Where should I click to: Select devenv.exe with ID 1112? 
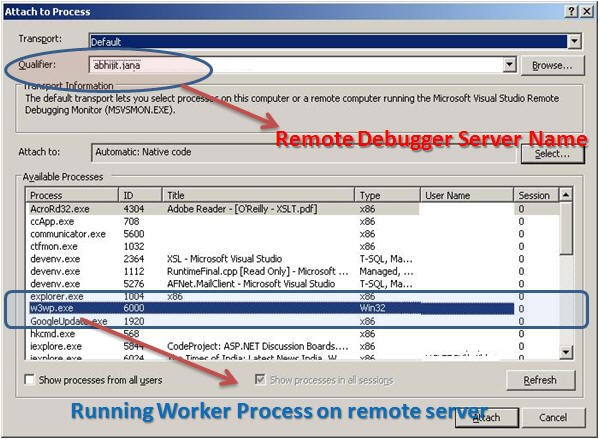point(292,271)
